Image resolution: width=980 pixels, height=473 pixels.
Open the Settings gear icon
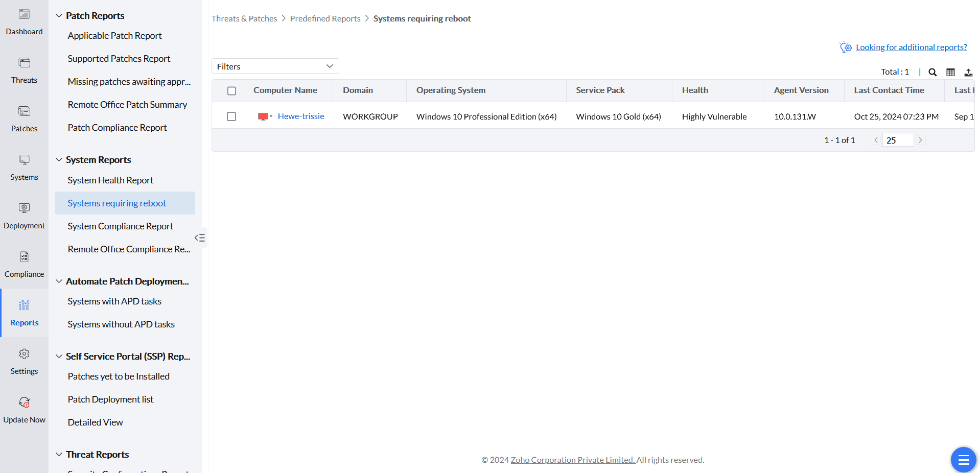click(24, 354)
